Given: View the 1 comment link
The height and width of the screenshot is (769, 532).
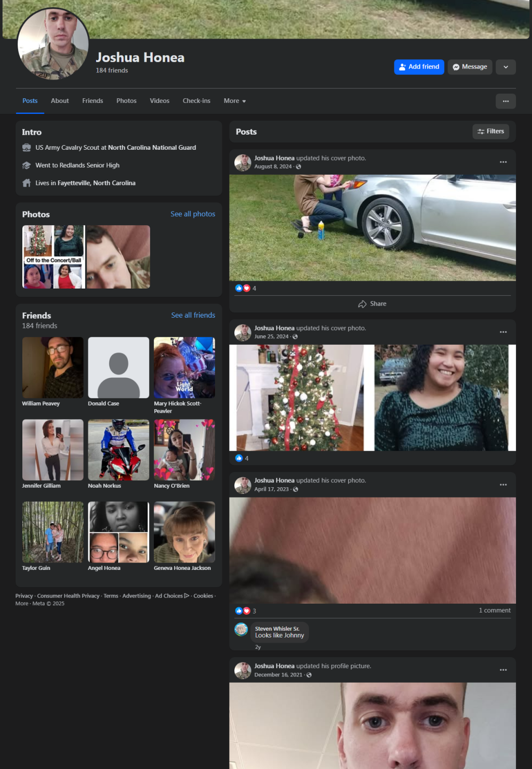Looking at the screenshot, I should click(x=494, y=610).
